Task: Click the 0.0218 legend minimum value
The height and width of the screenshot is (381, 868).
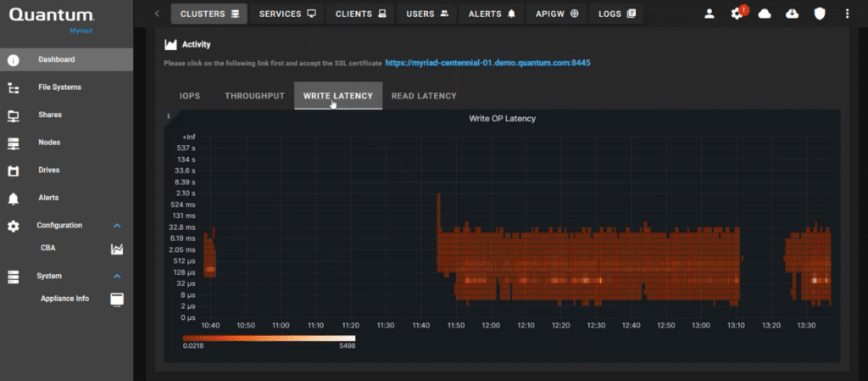Action: click(192, 346)
